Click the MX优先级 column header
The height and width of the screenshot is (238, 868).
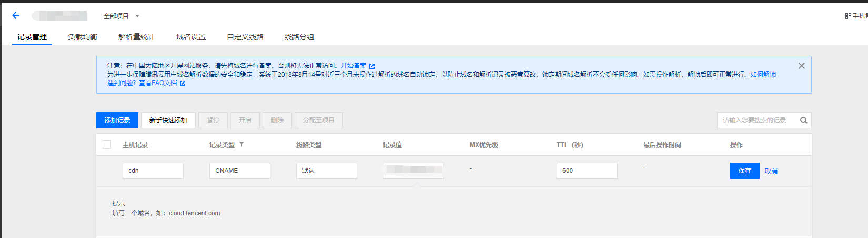(484, 145)
